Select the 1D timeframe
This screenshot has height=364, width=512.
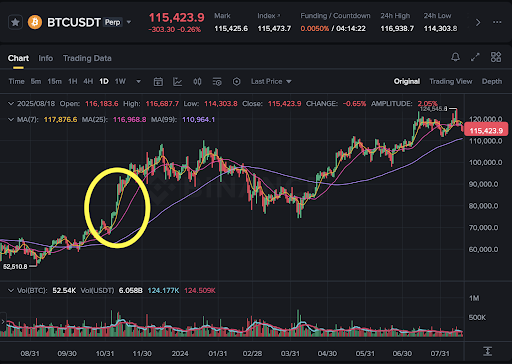click(x=104, y=82)
